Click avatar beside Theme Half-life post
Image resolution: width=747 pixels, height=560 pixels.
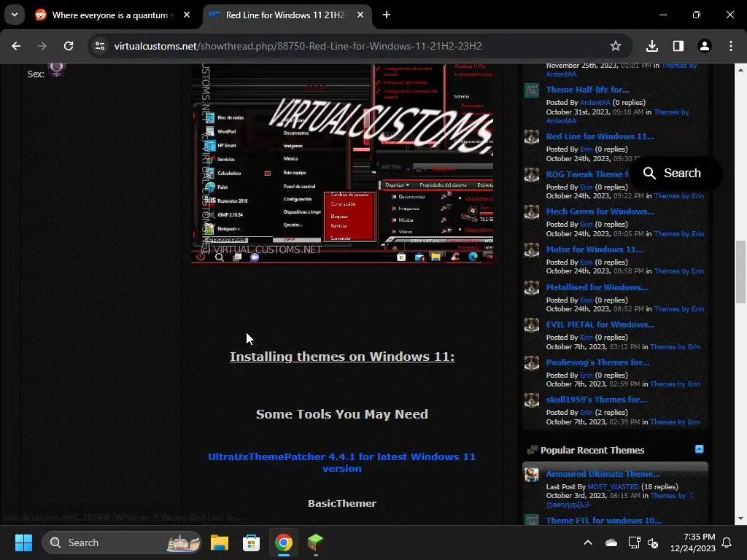[532, 90]
